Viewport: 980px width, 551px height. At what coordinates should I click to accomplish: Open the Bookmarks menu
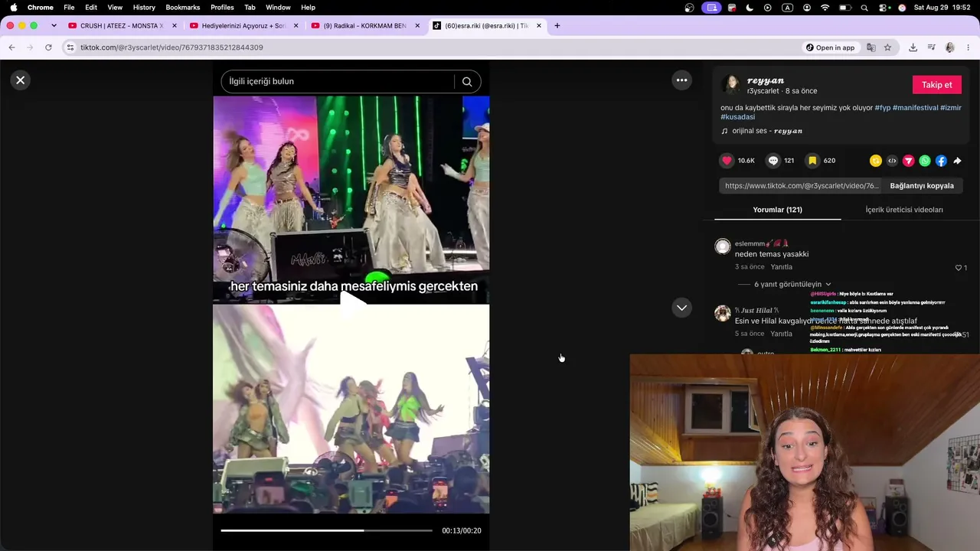click(x=183, y=8)
